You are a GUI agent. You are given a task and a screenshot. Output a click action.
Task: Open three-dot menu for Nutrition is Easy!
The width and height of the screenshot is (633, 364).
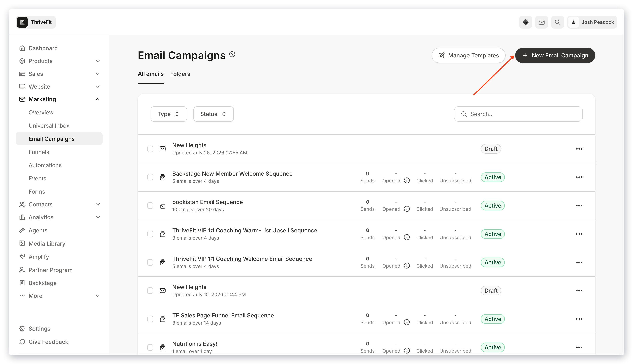579,347
